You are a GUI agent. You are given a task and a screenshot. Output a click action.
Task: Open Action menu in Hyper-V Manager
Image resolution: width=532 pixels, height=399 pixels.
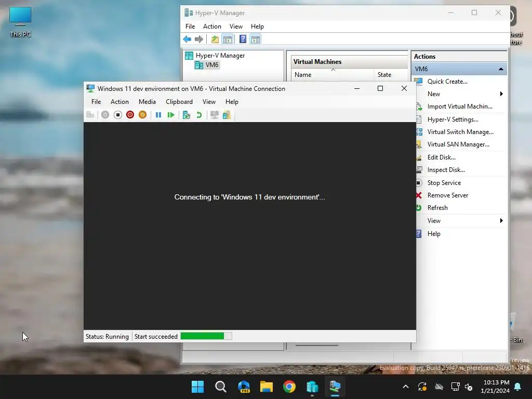click(212, 26)
